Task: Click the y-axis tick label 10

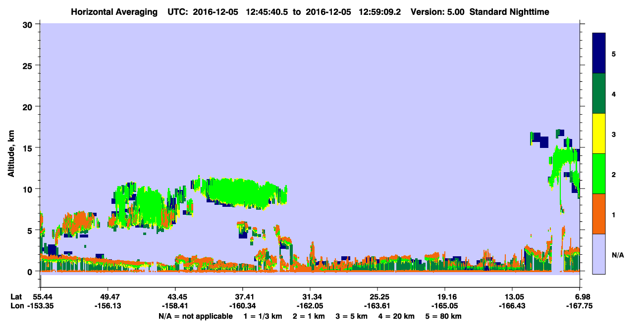Action: [29, 189]
